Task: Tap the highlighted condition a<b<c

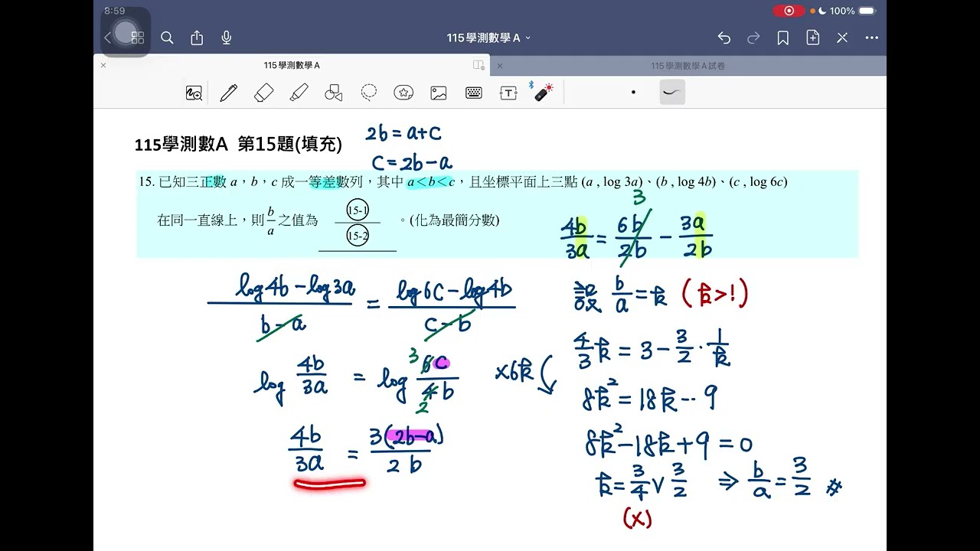Action: tap(431, 182)
